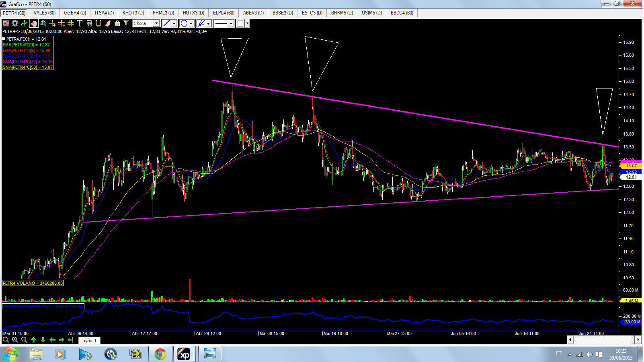The image size is (644, 362).
Task: Switch to the PRML3 (D) tab
Action: pyautogui.click(x=164, y=13)
